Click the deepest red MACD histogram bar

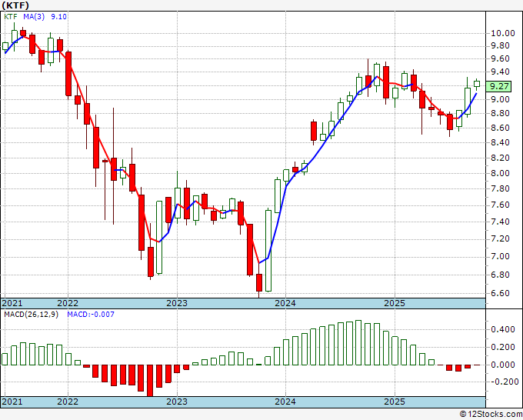(150, 380)
